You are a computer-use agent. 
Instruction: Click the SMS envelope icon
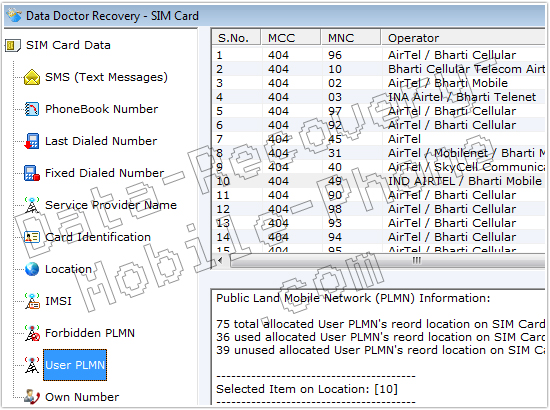point(32,77)
